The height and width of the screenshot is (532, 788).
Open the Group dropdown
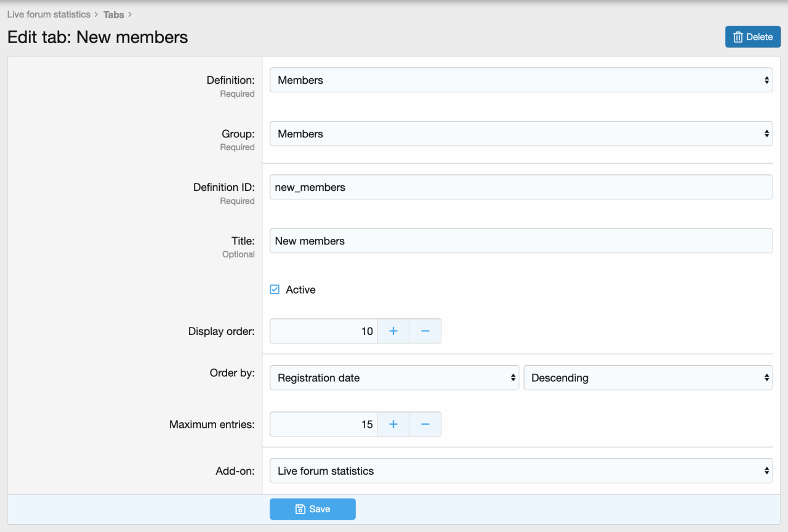click(x=521, y=134)
